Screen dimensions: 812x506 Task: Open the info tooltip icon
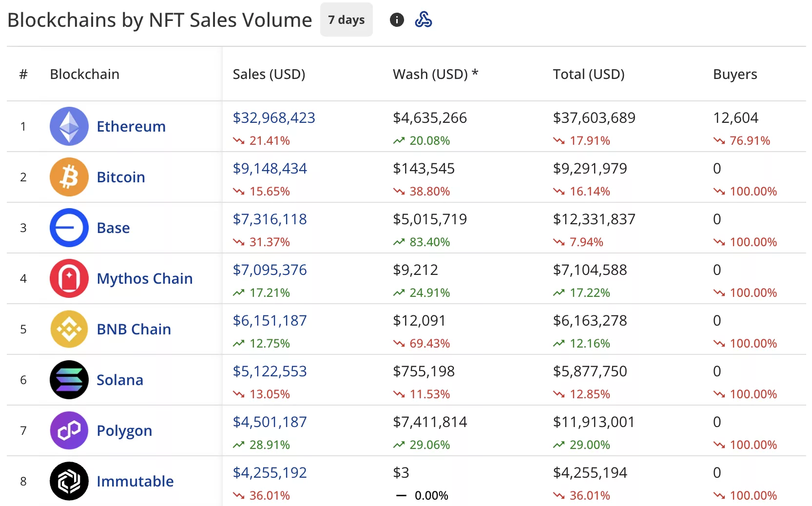(x=397, y=19)
